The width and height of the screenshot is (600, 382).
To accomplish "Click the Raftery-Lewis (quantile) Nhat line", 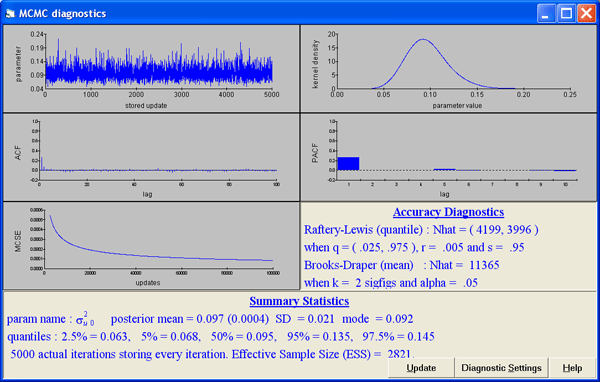I will (421, 230).
